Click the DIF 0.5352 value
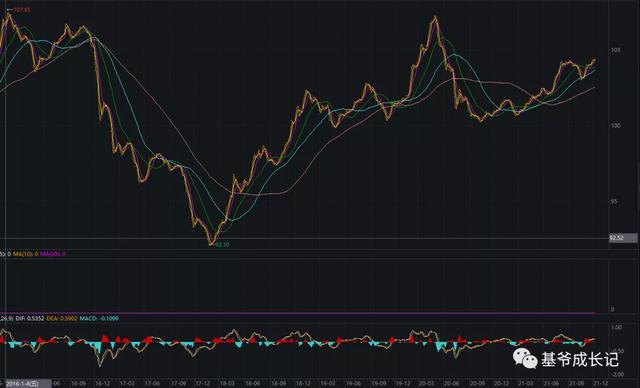 coord(30,318)
